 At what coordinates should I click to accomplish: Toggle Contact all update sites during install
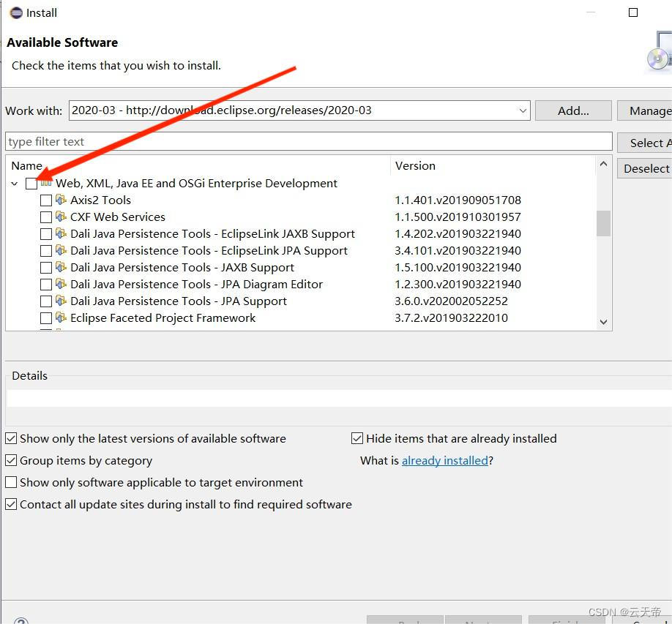[x=11, y=504]
